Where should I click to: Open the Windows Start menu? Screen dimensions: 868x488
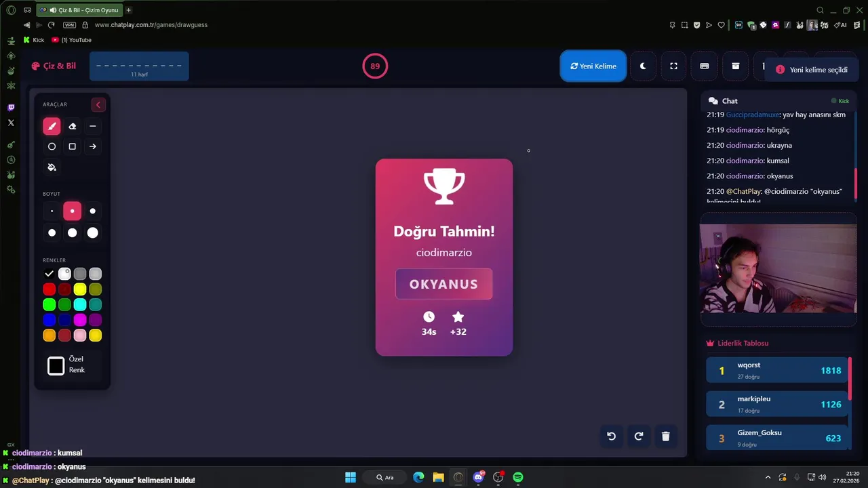coord(351,477)
